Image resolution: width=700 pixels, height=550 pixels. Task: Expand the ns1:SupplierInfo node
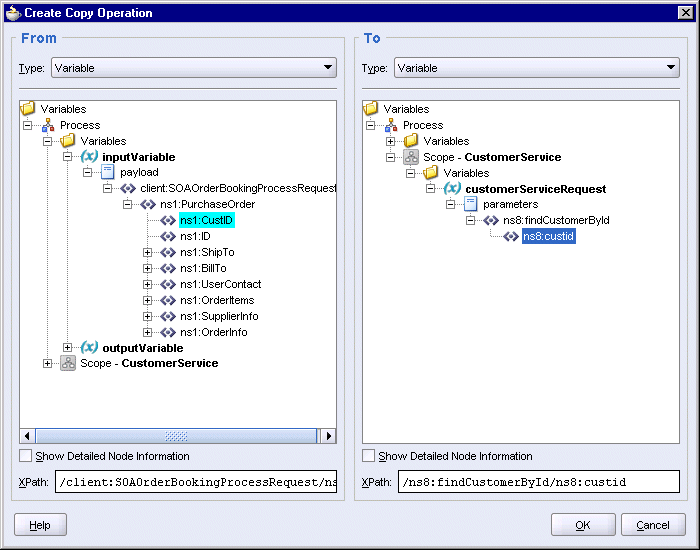click(x=147, y=317)
